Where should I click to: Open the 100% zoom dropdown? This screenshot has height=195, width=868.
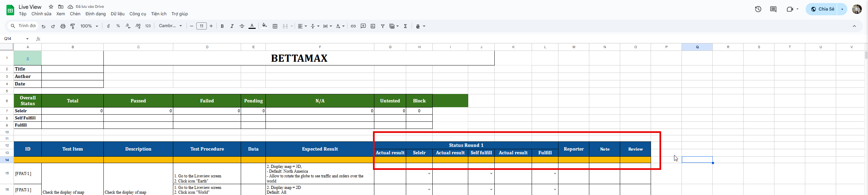pyautogui.click(x=89, y=26)
